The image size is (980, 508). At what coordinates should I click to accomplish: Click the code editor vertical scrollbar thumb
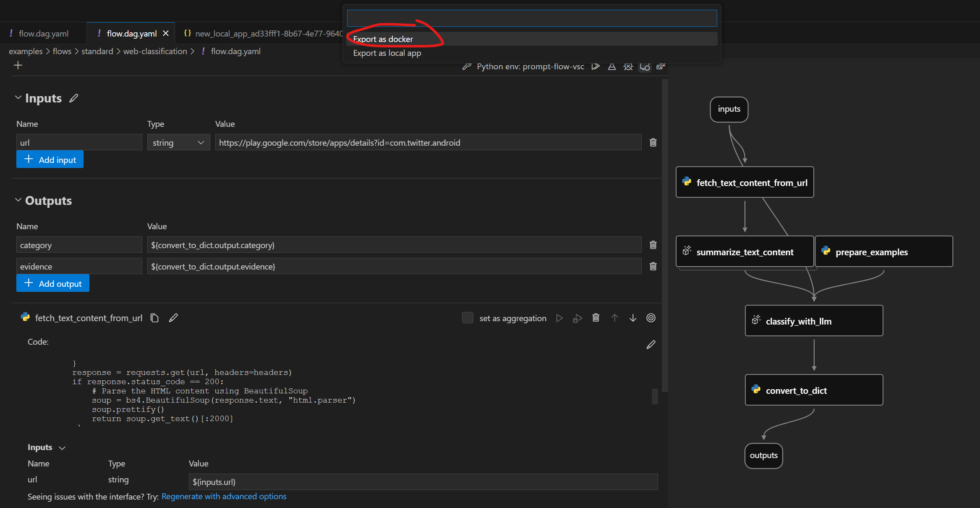pos(654,396)
